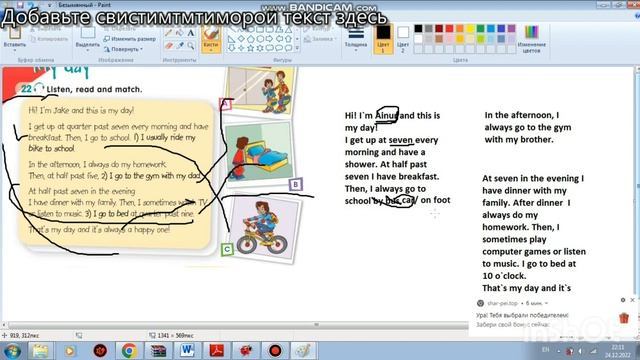Select the Eraser tool
This screenshot has height=360, width=640.
[169, 46]
